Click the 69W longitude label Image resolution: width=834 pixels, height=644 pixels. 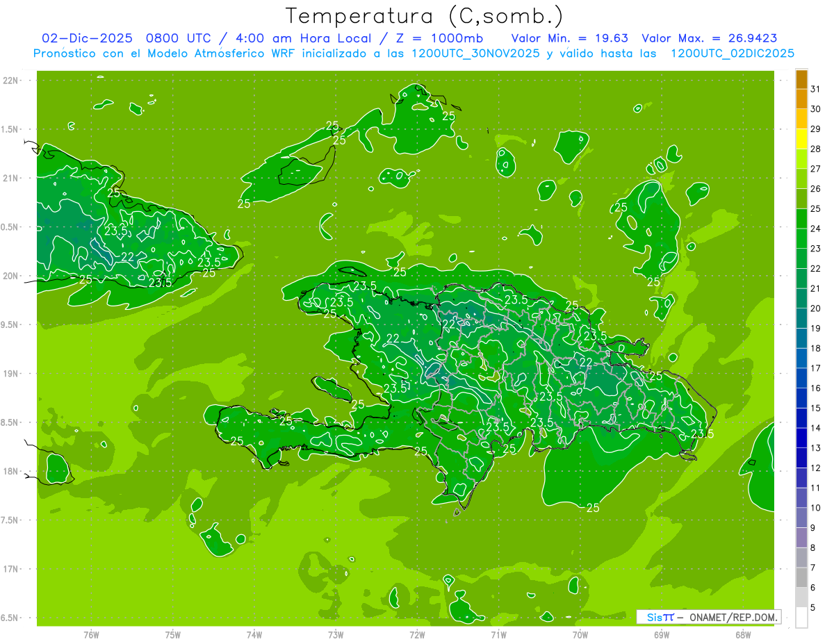(662, 635)
